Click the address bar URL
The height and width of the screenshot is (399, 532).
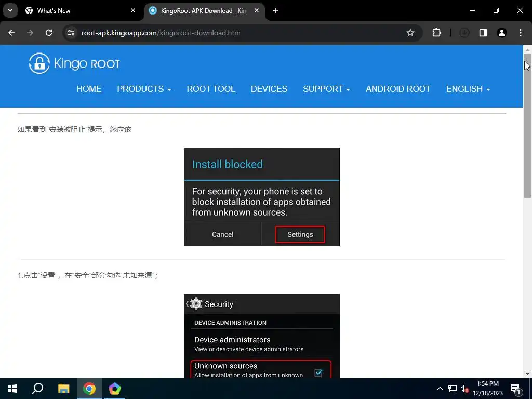(161, 33)
